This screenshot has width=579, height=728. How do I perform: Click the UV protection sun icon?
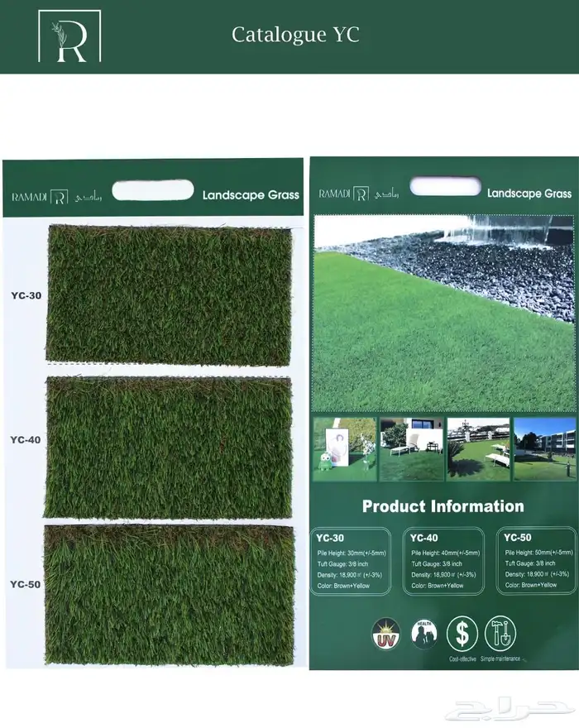point(385,633)
